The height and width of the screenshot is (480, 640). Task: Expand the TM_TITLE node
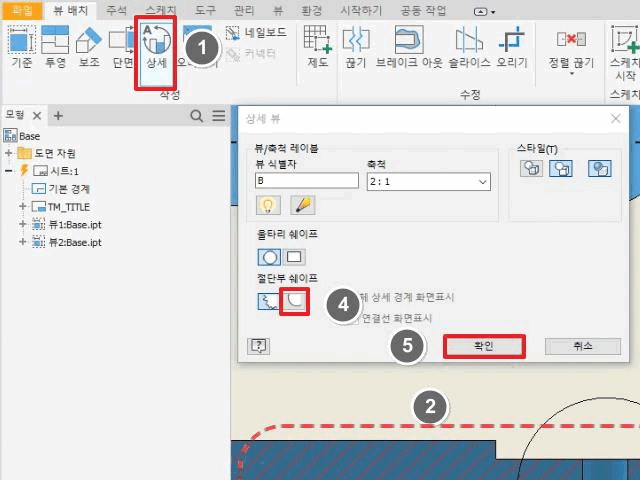(23, 207)
